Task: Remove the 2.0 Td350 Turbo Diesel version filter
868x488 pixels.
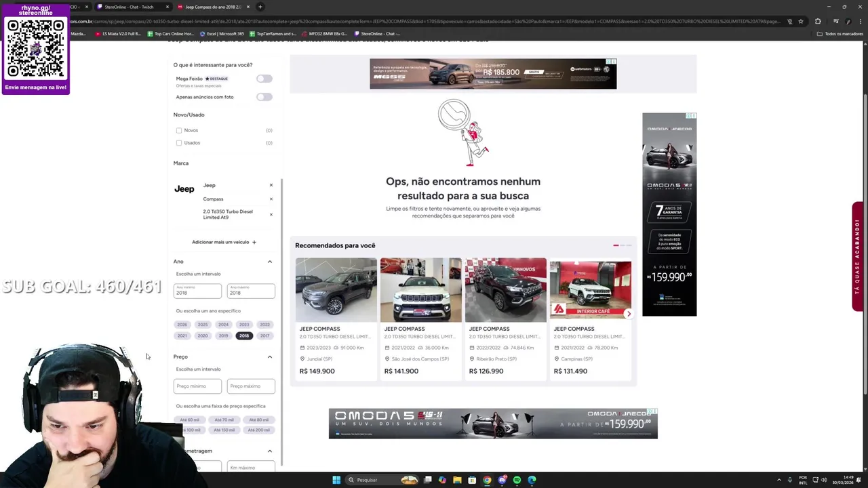Action: pyautogui.click(x=271, y=214)
